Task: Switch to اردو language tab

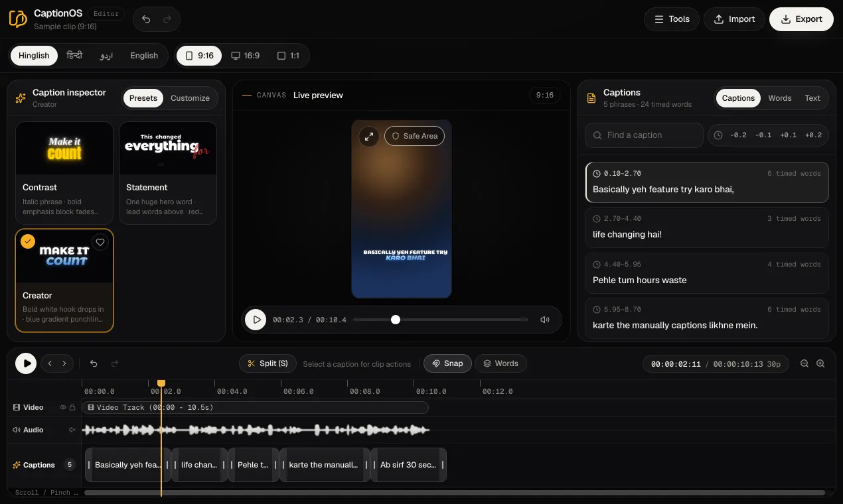Action: pyautogui.click(x=106, y=56)
